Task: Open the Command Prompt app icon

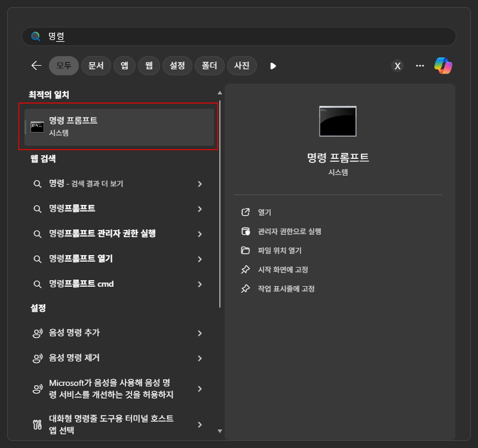Action: [x=37, y=126]
